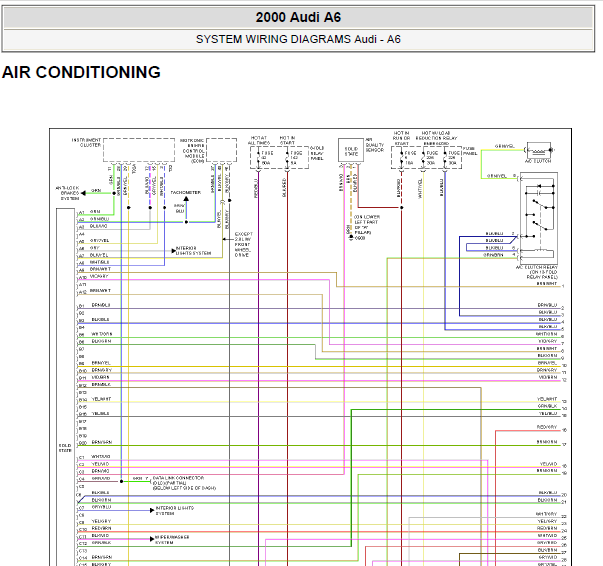Click the "LOWER LEFT PART OF 'A' PILLAR" note
This screenshot has height=566, width=603.
366,225
